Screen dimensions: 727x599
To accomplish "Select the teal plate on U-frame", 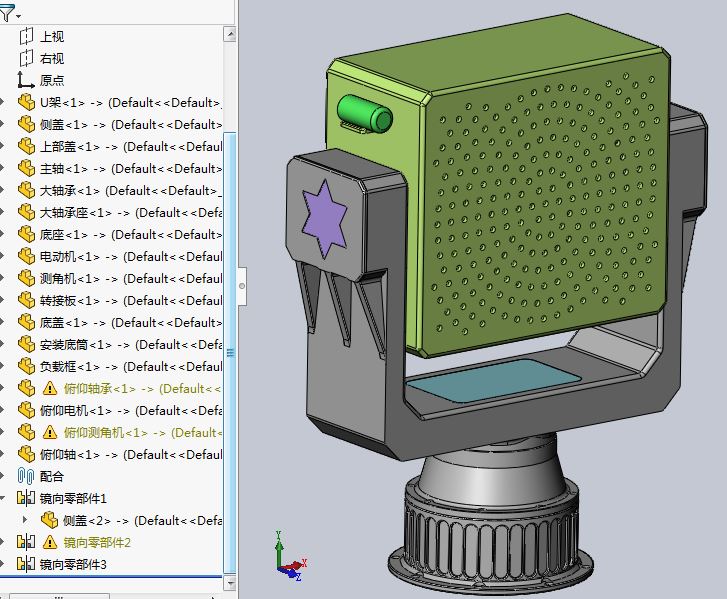I will 493,380.
